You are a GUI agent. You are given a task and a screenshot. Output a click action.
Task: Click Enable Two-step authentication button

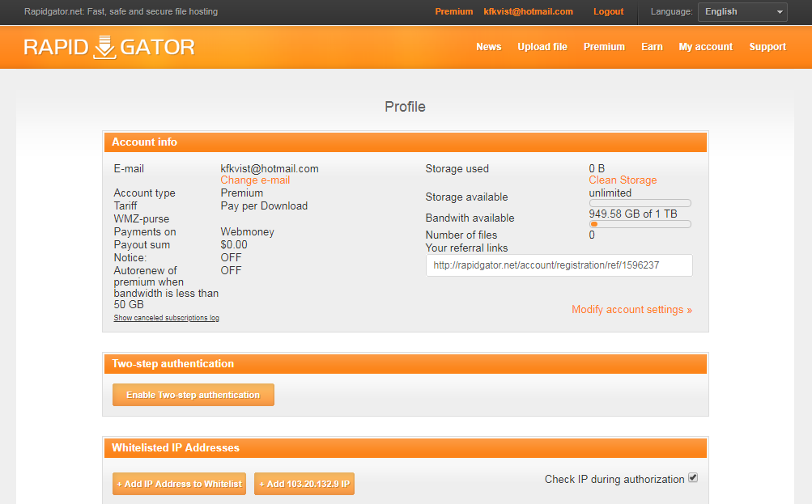(x=193, y=395)
